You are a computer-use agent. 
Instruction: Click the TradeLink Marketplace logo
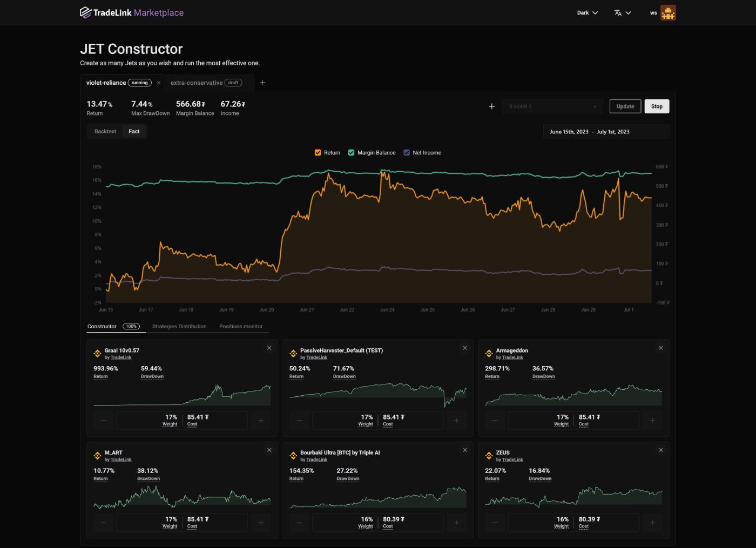(x=132, y=12)
